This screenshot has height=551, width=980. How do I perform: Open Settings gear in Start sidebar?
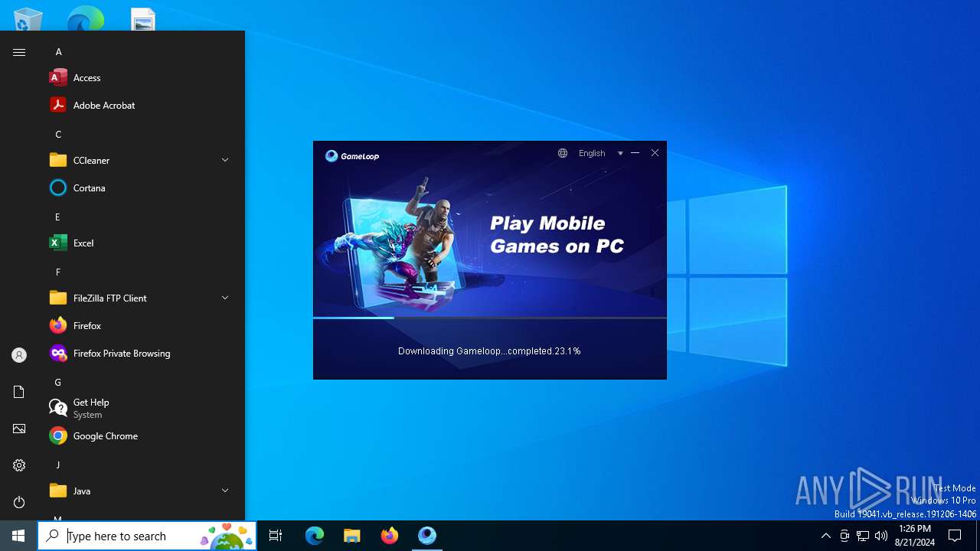19,465
